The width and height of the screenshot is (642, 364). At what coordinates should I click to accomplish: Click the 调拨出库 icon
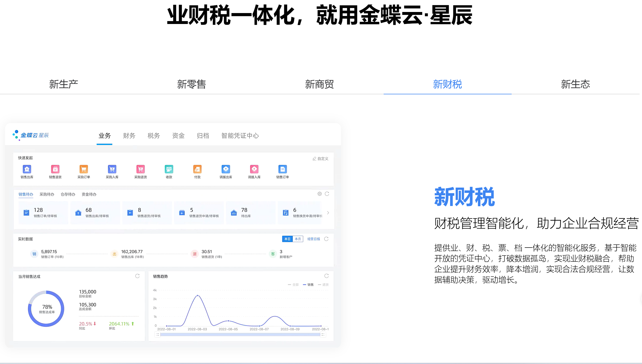[226, 169]
